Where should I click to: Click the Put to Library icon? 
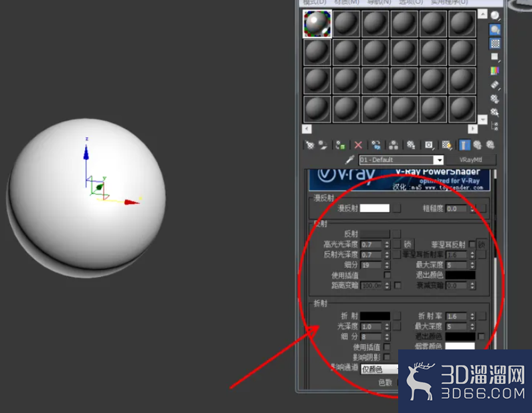point(412,145)
